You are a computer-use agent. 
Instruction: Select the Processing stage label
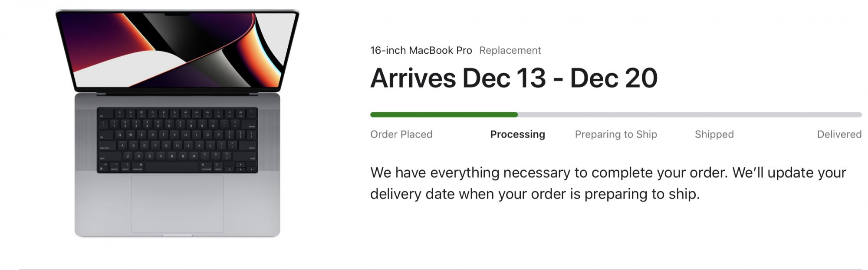point(517,134)
